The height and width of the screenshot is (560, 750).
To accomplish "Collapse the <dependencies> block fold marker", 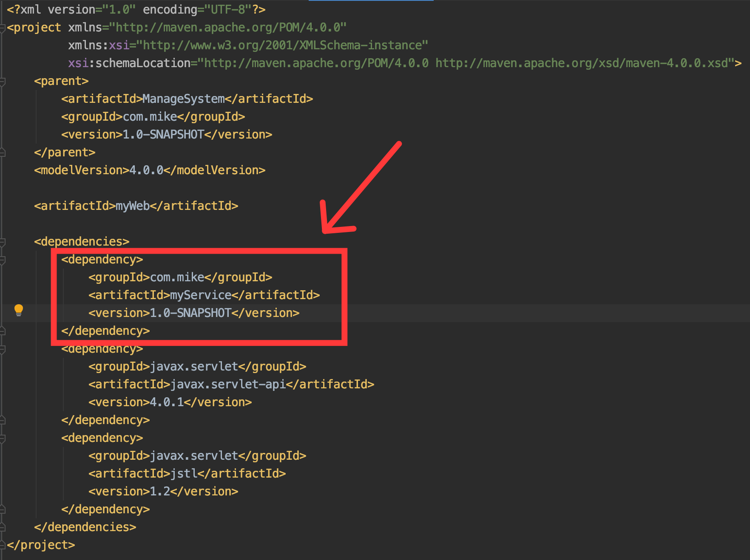I will [2, 242].
